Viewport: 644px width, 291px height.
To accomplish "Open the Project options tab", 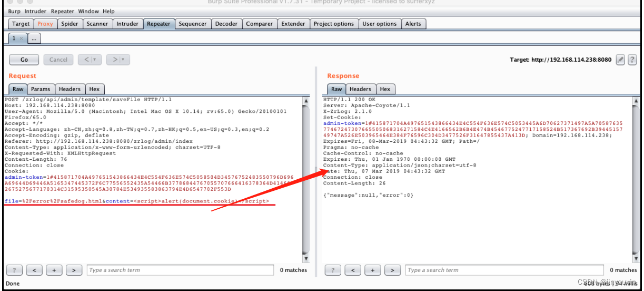I will click(334, 24).
